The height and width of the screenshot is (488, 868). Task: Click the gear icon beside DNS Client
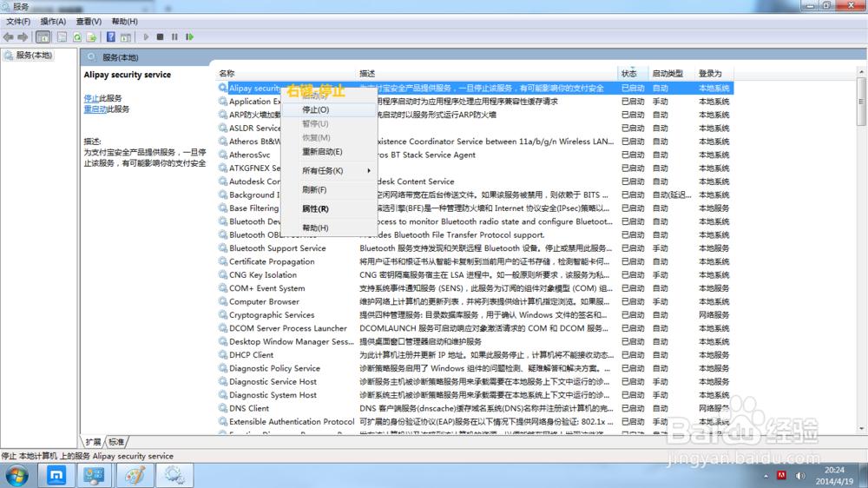222,408
